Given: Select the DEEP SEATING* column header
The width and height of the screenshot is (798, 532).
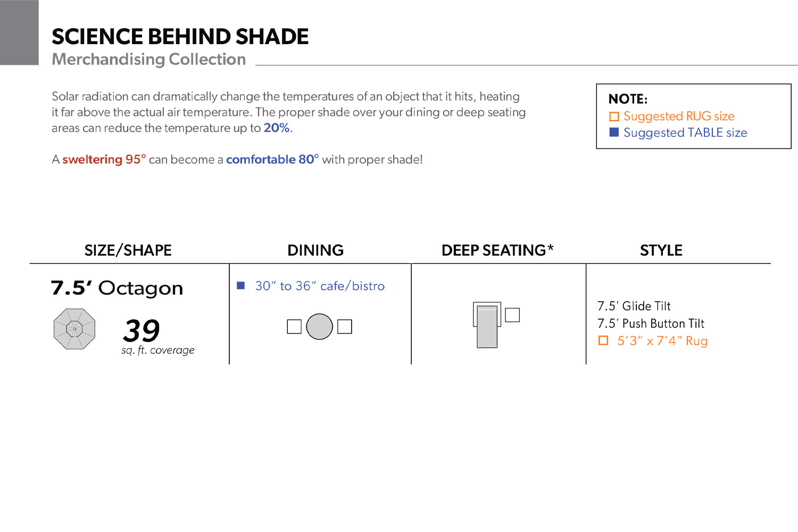Looking at the screenshot, I should tap(497, 250).
